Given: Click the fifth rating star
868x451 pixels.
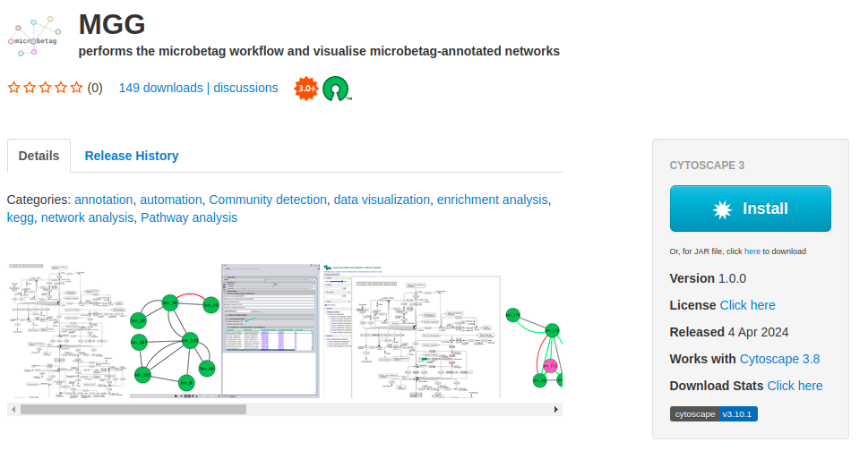Looking at the screenshot, I should 76,88.
